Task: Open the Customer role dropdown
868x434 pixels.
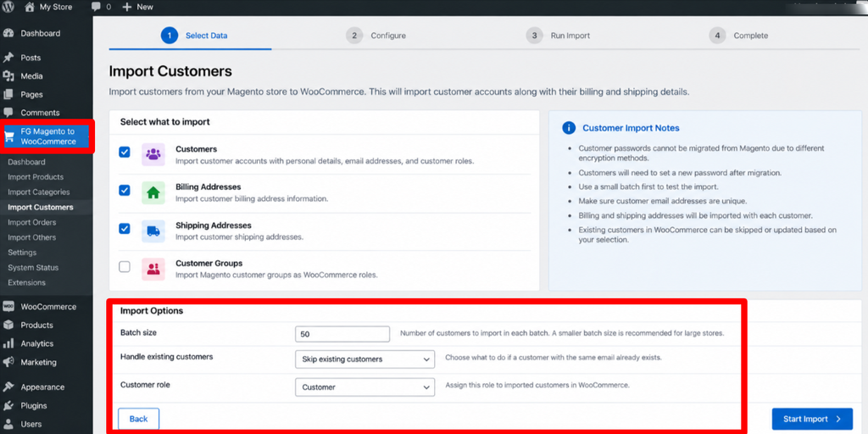Action: (364, 387)
